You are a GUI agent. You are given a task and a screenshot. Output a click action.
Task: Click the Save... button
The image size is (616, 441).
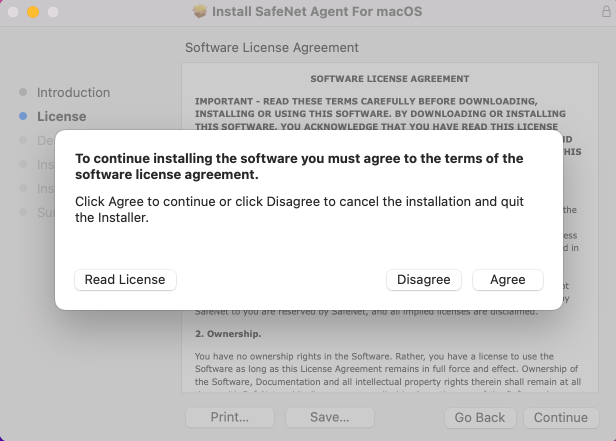[329, 417]
